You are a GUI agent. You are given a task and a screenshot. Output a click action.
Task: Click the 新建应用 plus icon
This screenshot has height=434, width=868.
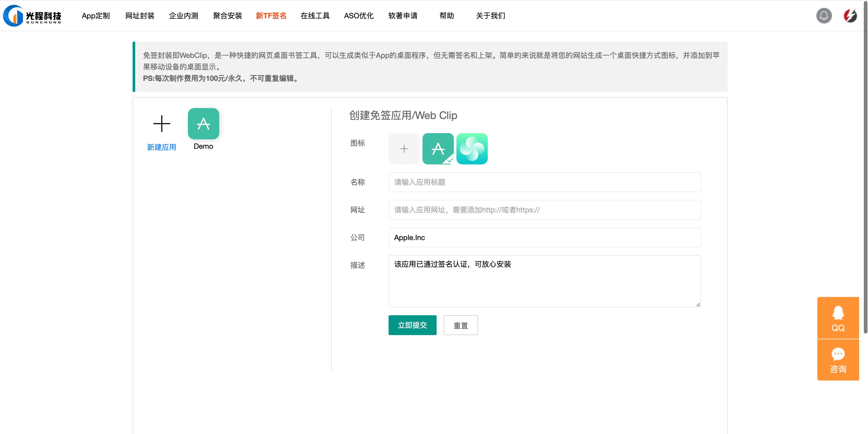[162, 124]
